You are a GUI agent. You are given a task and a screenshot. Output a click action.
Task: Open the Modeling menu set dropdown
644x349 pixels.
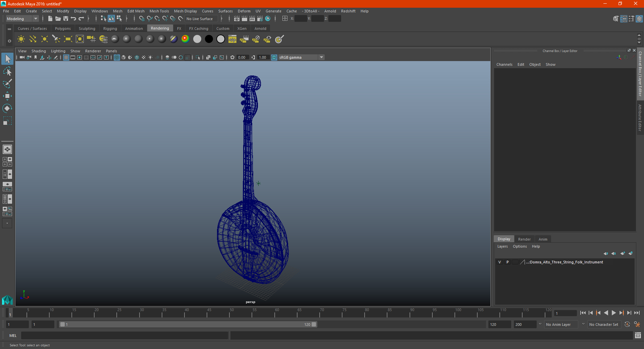click(x=22, y=19)
